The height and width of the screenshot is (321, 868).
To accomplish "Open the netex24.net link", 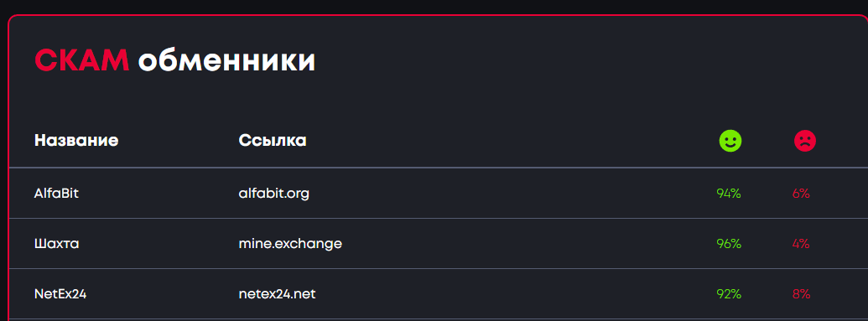I will click(x=277, y=294).
